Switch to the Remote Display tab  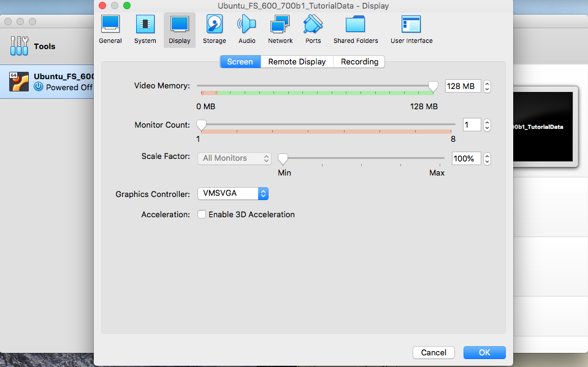[297, 61]
